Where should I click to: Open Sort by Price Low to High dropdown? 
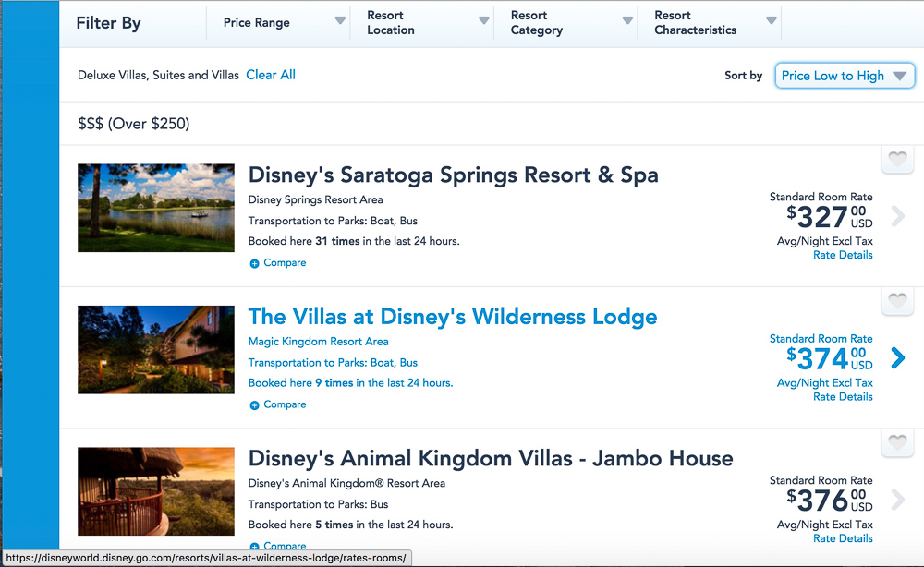(x=845, y=76)
